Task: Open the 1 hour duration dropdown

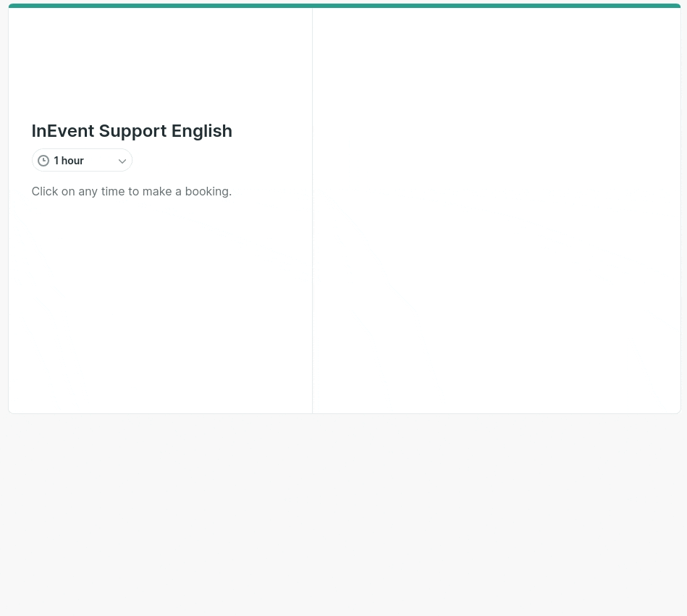Action: (x=82, y=161)
